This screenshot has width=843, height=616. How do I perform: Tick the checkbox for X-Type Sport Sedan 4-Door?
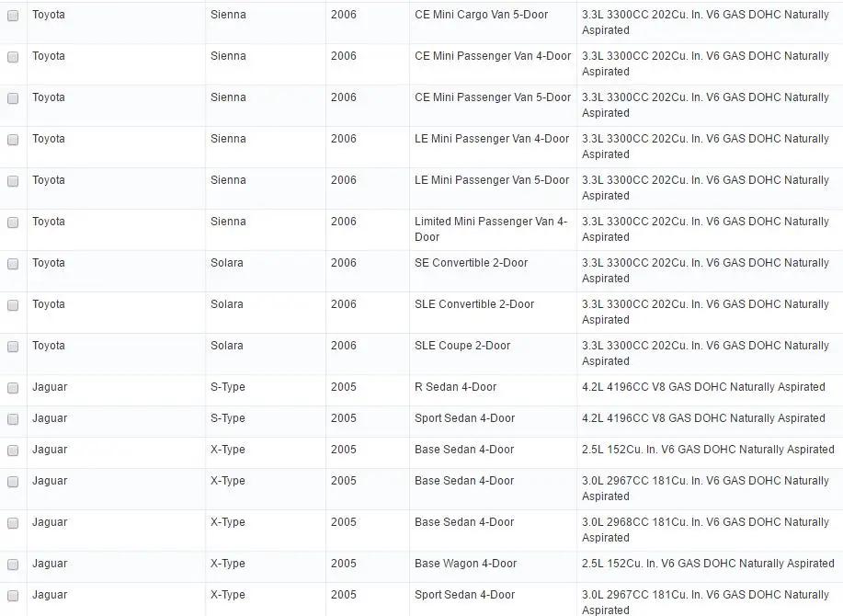pos(13,596)
